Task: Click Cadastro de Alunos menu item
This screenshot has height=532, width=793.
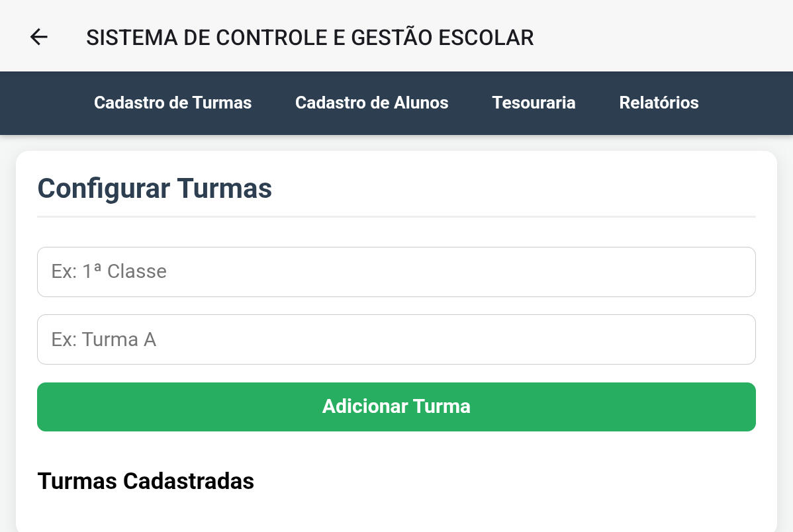Action: [371, 103]
